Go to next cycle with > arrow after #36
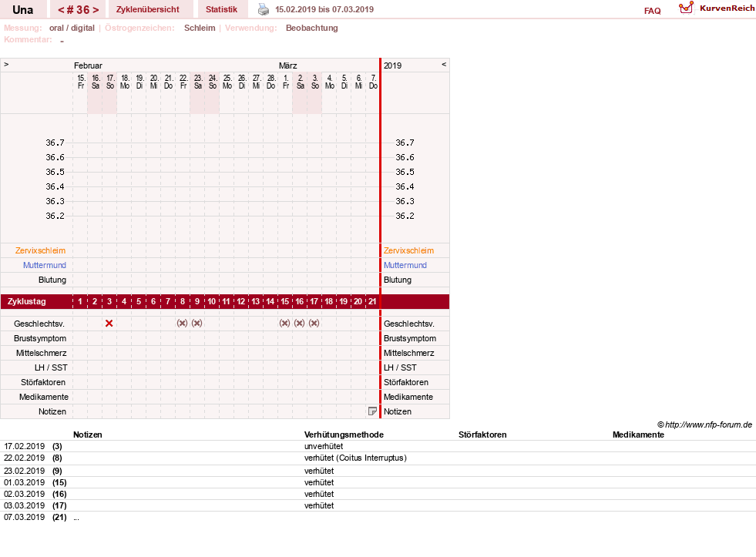This screenshot has width=756, height=557. coord(96,10)
